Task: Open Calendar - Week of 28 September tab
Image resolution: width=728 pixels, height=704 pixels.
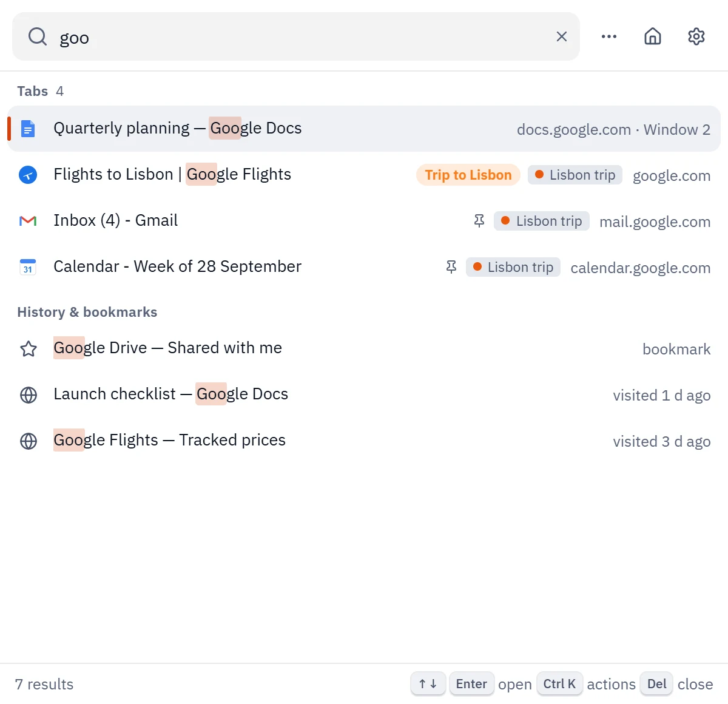Action: (364, 267)
